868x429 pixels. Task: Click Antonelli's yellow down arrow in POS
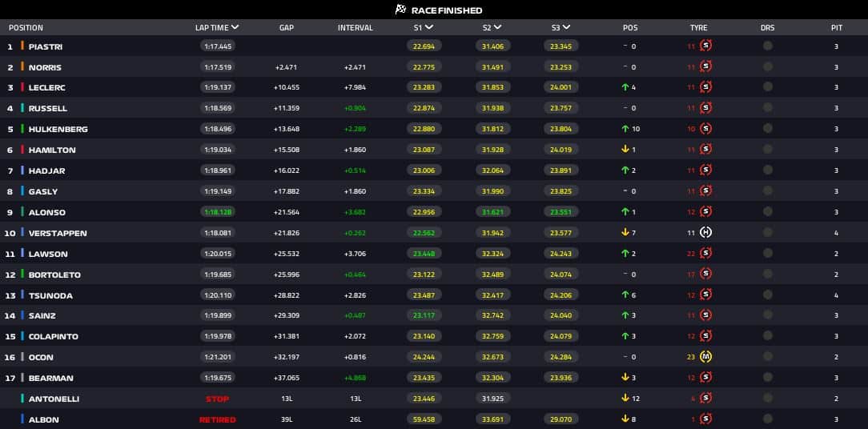(x=625, y=399)
